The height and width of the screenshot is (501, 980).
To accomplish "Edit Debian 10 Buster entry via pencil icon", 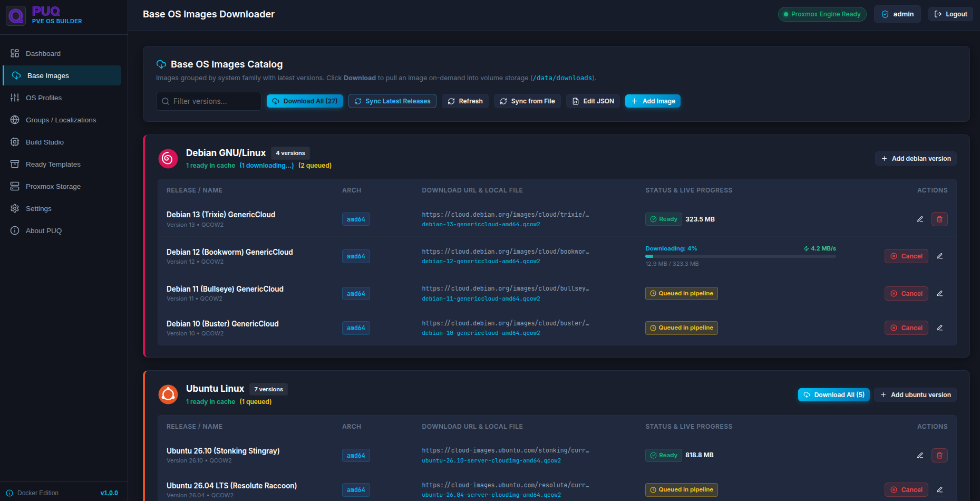I will tap(939, 328).
